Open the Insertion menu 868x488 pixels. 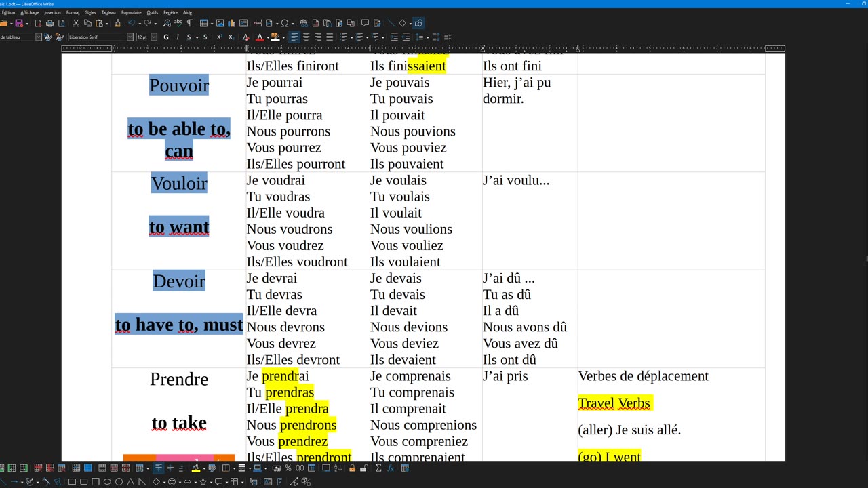click(x=52, y=12)
